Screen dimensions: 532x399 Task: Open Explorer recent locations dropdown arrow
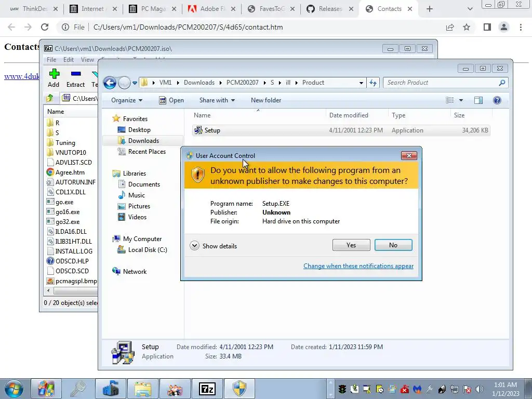(x=135, y=83)
